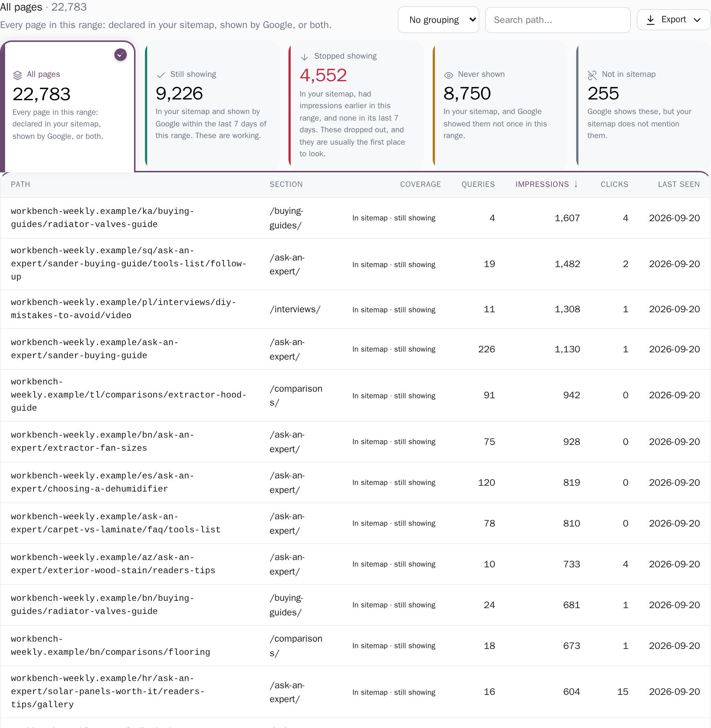Sort by the CLICKS column header
This screenshot has width=711, height=728.
pos(614,184)
